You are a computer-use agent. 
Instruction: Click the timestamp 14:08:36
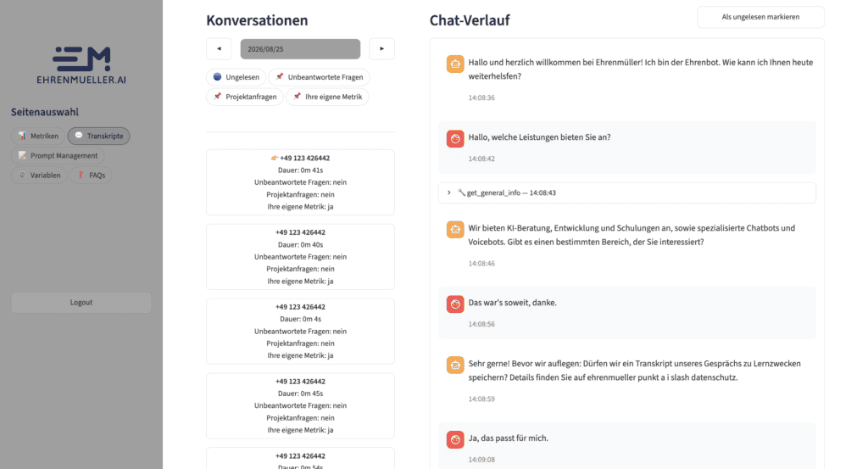click(x=481, y=98)
